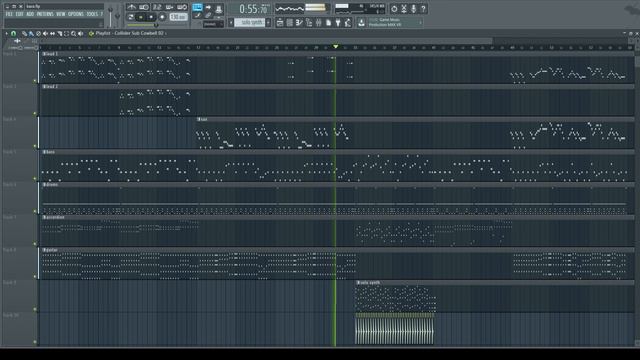Open the lead 1 clip menu

tap(44, 54)
